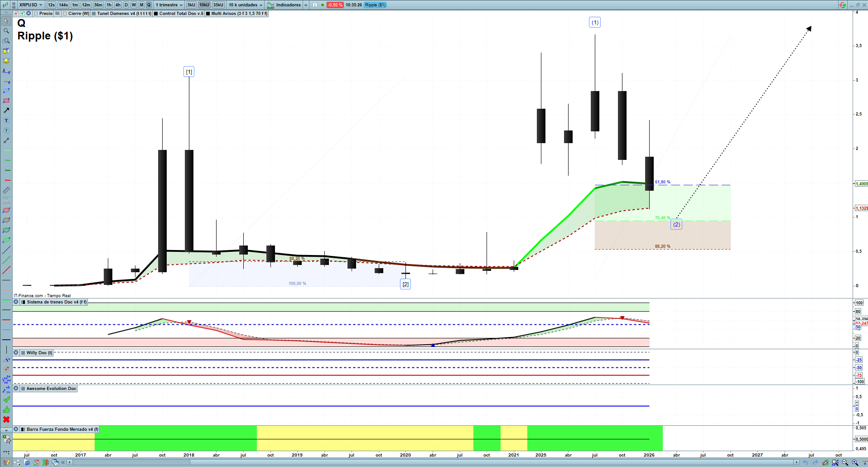Toggle the Multi Avisos indicator box
The height and width of the screenshot is (467, 868).
click(208, 14)
